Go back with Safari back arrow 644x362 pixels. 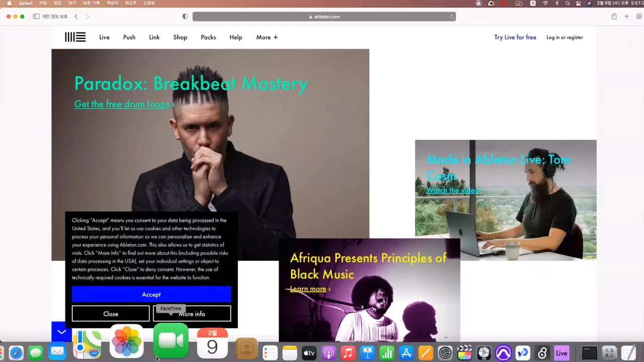76,17
